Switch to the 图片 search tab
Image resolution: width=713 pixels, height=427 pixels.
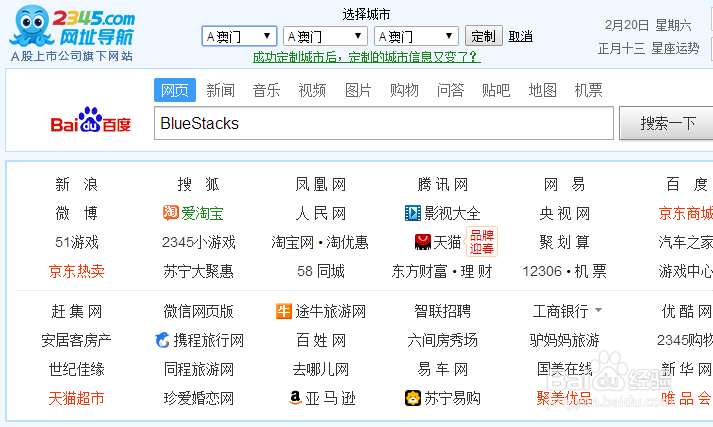point(358,90)
